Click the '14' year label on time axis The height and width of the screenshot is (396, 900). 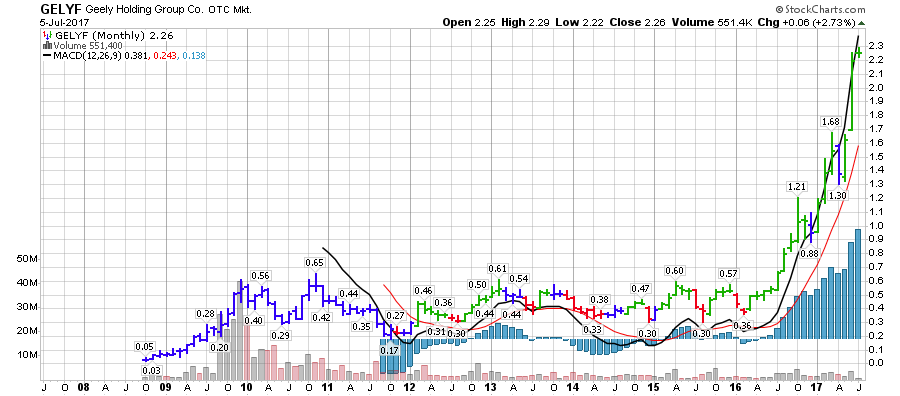(x=573, y=388)
